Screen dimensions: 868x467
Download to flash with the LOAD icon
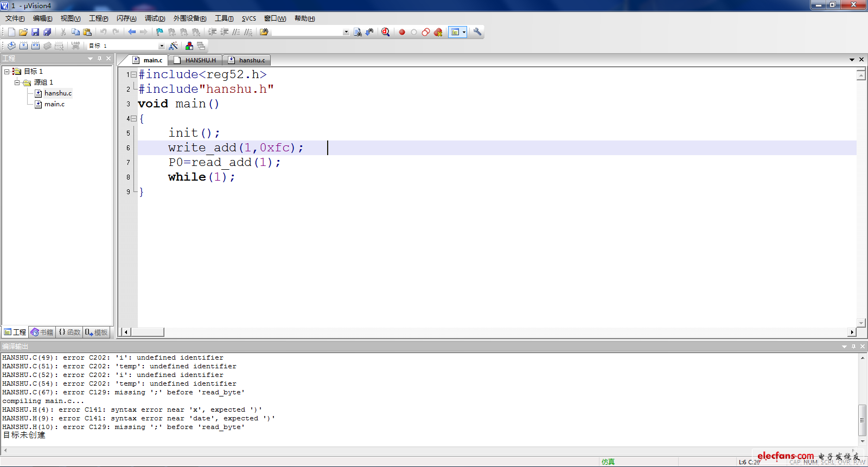point(75,46)
